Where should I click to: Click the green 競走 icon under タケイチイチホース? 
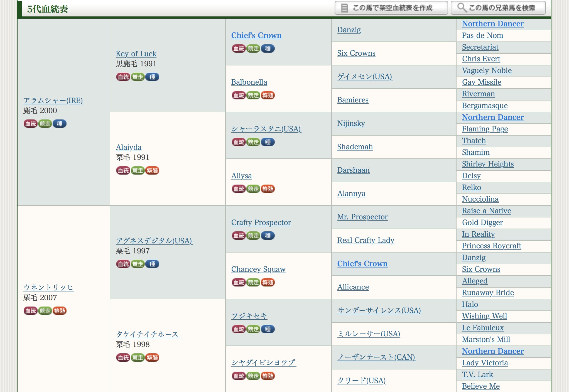tap(138, 357)
